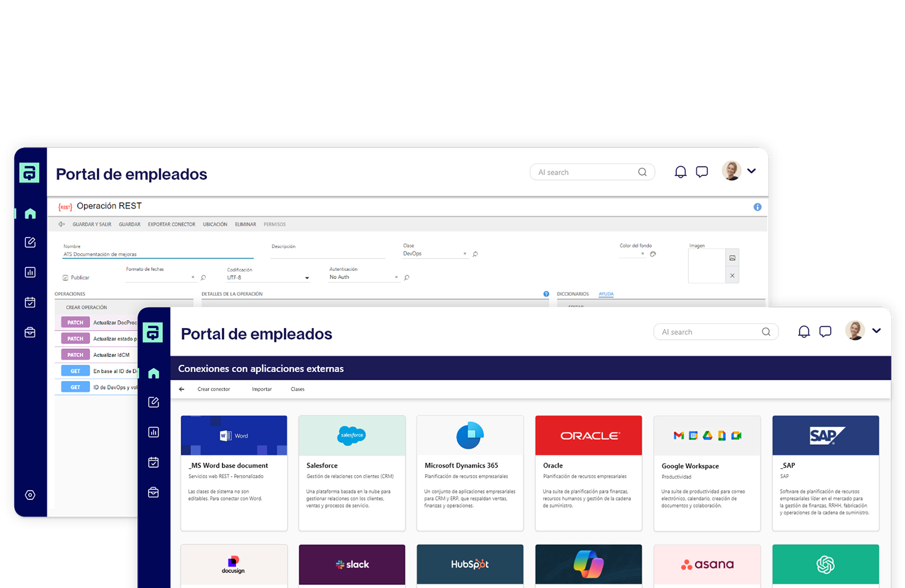This screenshot has height=588, width=905.
Task: Open the Formato de fechas lookup magnifier
Action: click(202, 278)
